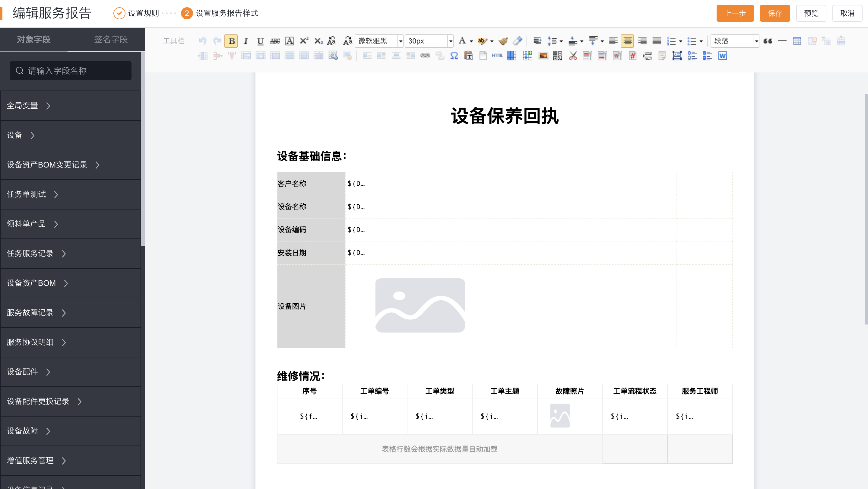This screenshot has height=489, width=868.
Task: Click the 保存 button to save
Action: pyautogui.click(x=775, y=14)
